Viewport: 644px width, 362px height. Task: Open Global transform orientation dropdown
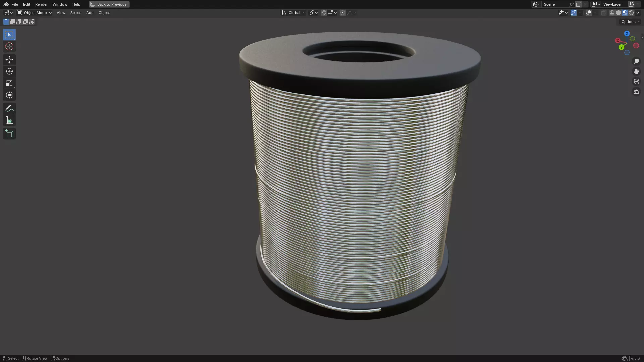coord(293,13)
